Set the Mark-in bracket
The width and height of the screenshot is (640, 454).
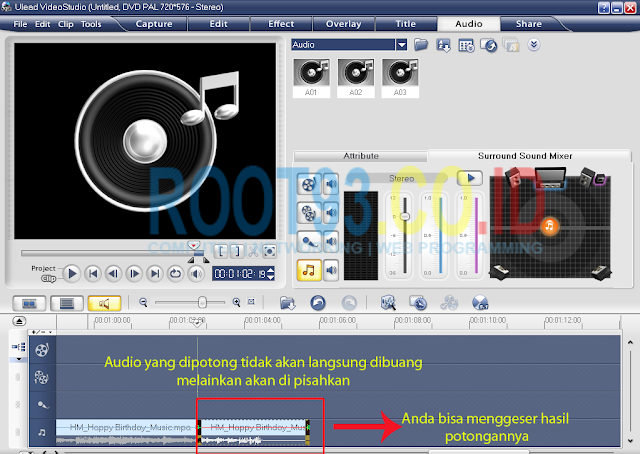click(221, 251)
